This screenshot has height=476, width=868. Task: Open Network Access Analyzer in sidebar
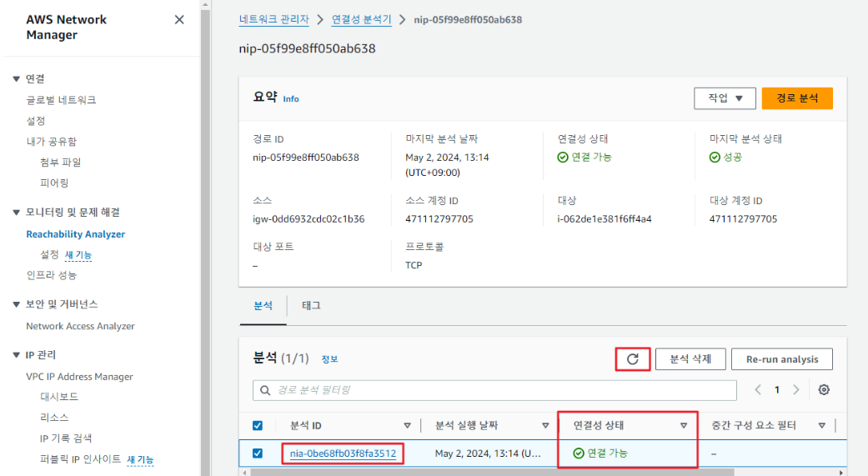click(x=80, y=326)
